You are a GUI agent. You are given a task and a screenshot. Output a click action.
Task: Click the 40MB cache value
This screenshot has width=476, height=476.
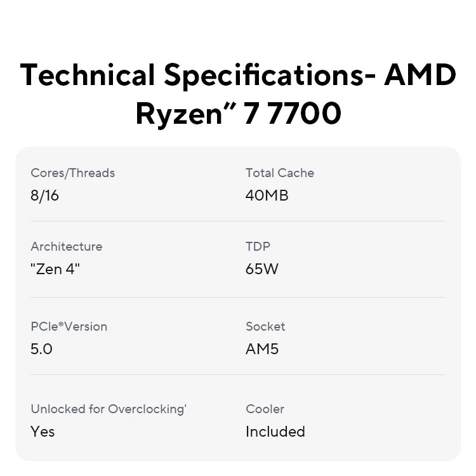267,195
